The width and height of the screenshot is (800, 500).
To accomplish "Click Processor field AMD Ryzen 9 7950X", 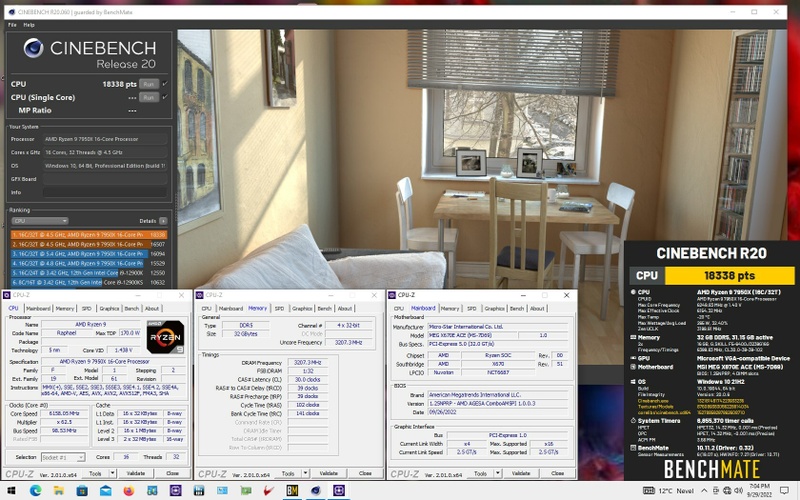I will 105,139.
